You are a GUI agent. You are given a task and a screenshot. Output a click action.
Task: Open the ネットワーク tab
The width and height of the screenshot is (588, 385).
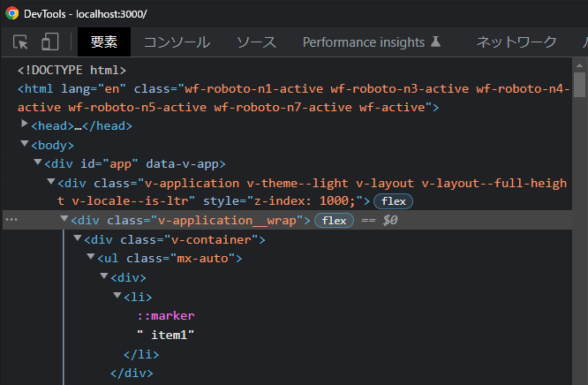(x=516, y=42)
